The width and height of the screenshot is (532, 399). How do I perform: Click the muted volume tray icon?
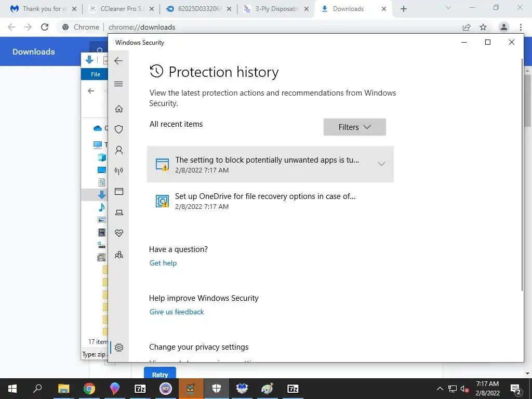(x=464, y=389)
